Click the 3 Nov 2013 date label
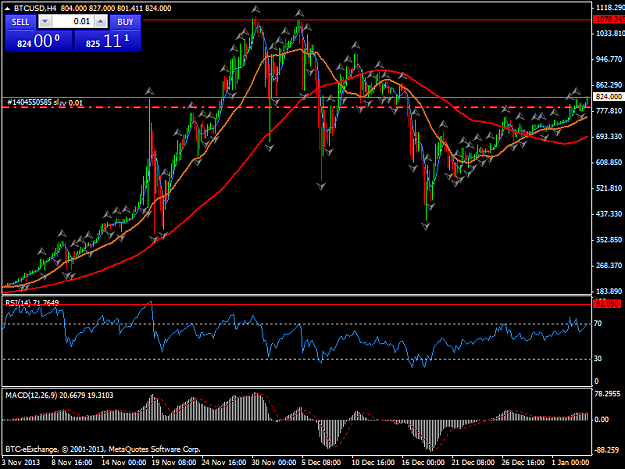Image resolution: width=625 pixels, height=469 pixels. (x=21, y=462)
